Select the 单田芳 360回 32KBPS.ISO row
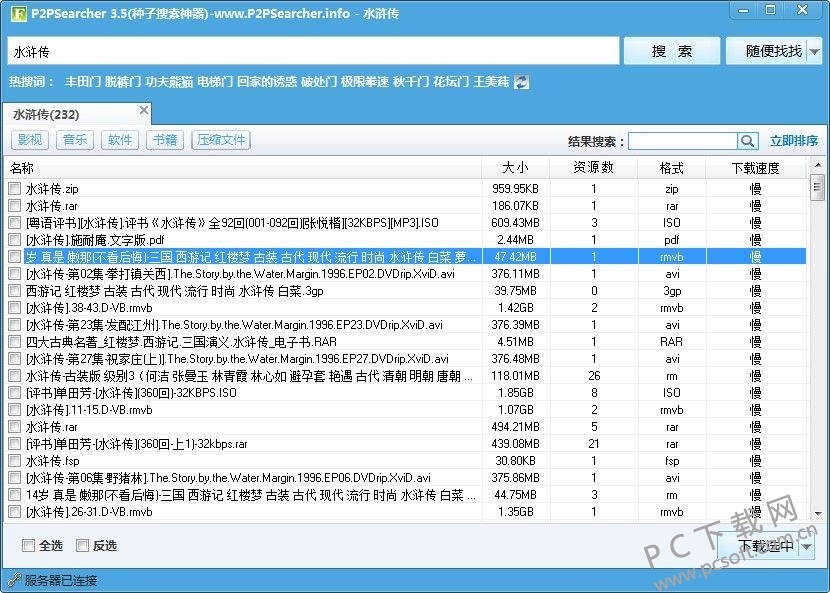 click(405, 392)
